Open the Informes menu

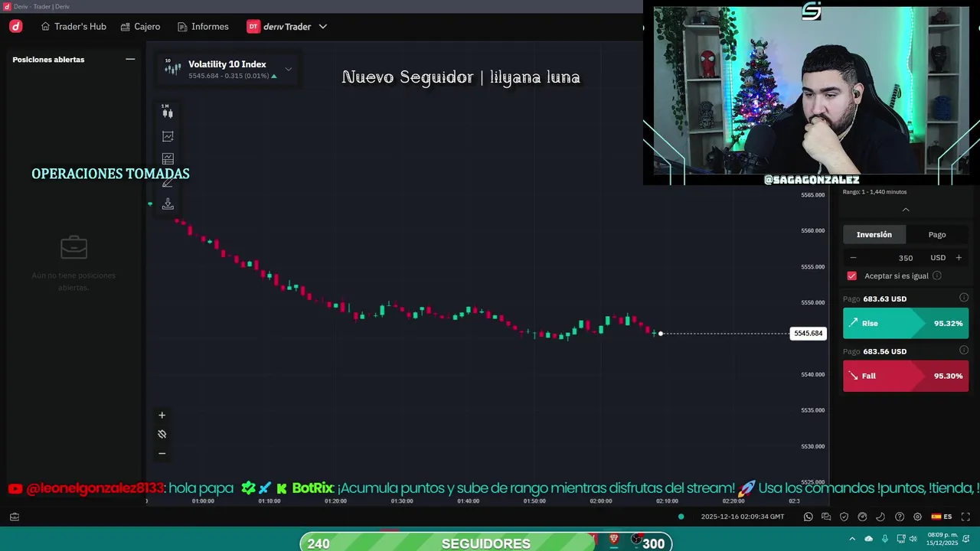tap(203, 26)
